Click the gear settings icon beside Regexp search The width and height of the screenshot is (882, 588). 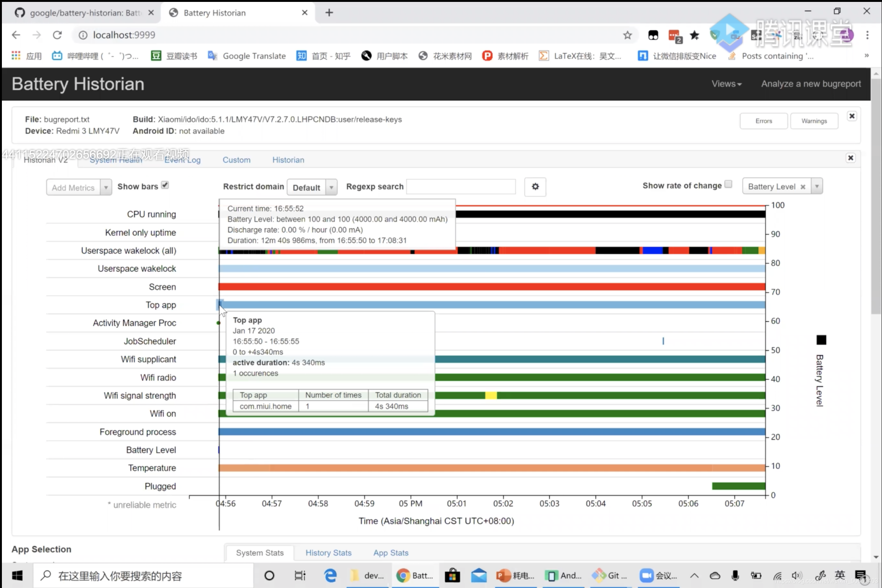[x=535, y=186]
